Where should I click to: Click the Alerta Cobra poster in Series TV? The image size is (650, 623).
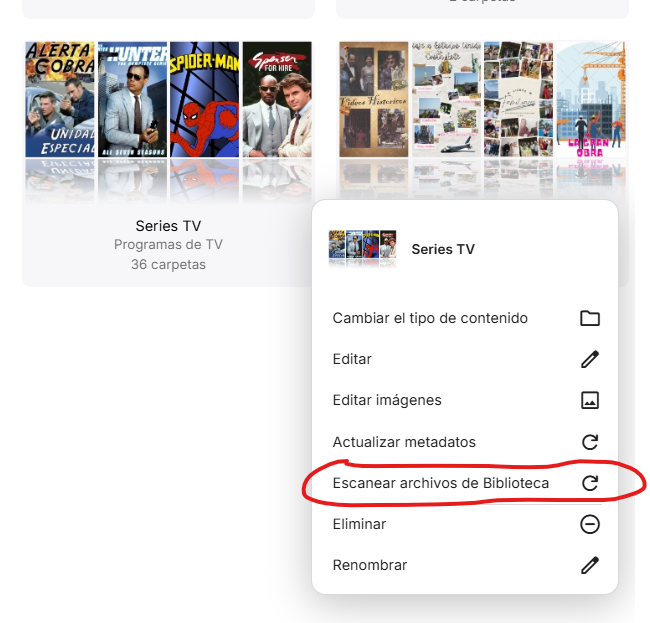(x=60, y=99)
